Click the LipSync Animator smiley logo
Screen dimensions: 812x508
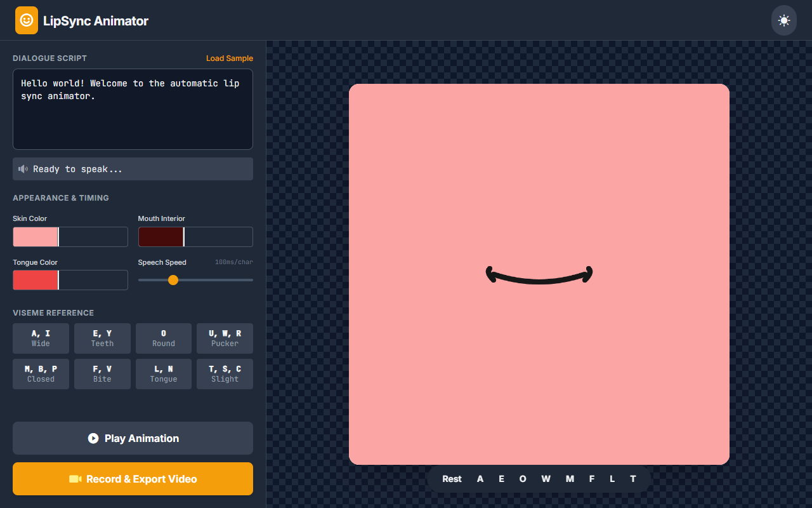pos(26,20)
